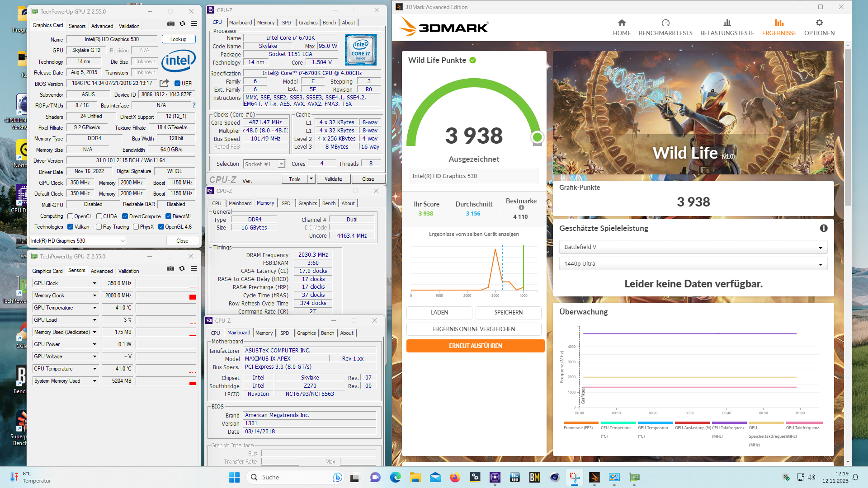Click Windows Start button on taskbar
The height and width of the screenshot is (488, 868).
pos(234,477)
